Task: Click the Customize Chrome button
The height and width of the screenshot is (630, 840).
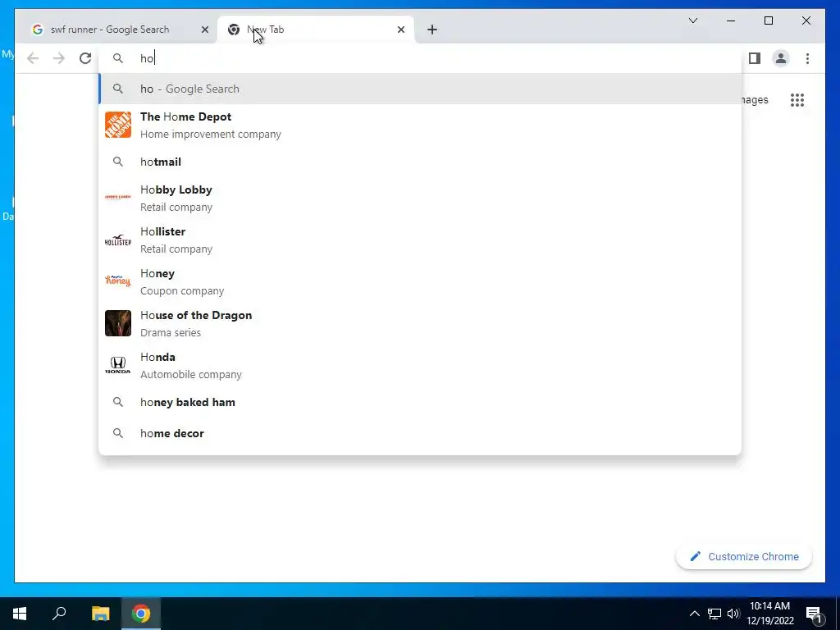Action: coord(744,557)
